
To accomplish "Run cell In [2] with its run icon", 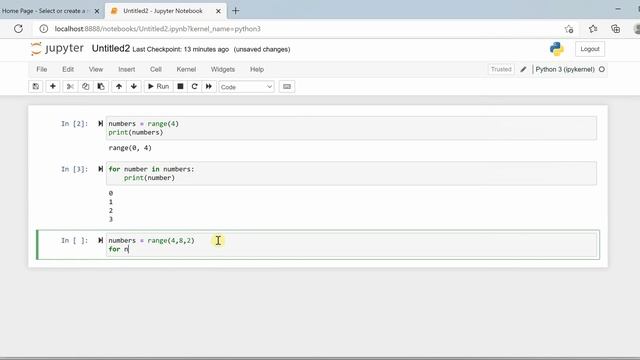I will click(100, 124).
